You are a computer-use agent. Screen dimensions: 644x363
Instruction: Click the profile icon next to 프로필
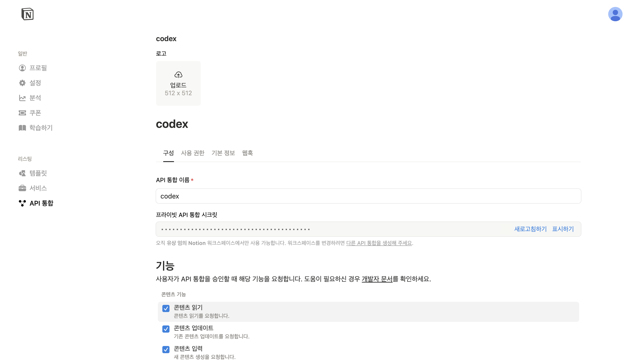pos(22,68)
